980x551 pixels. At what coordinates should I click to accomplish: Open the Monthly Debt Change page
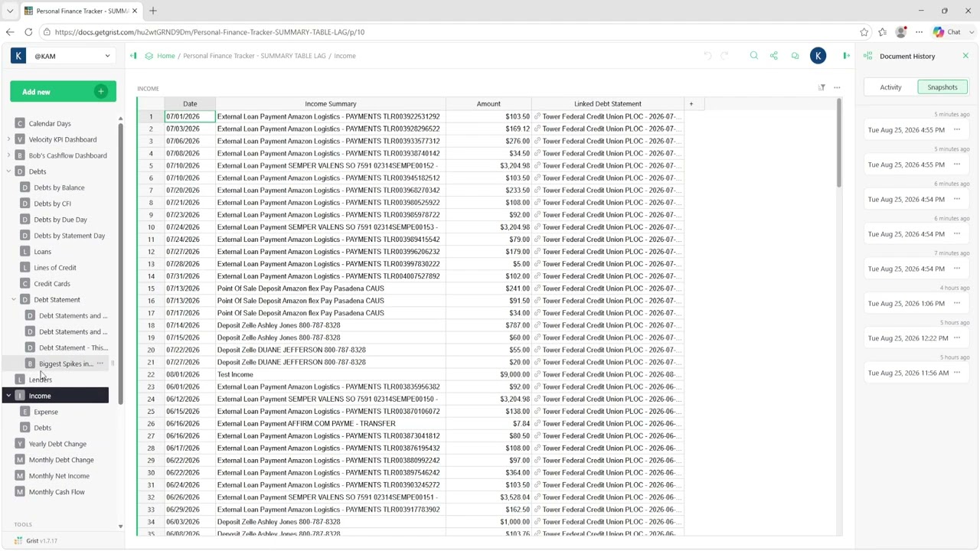[61, 460]
